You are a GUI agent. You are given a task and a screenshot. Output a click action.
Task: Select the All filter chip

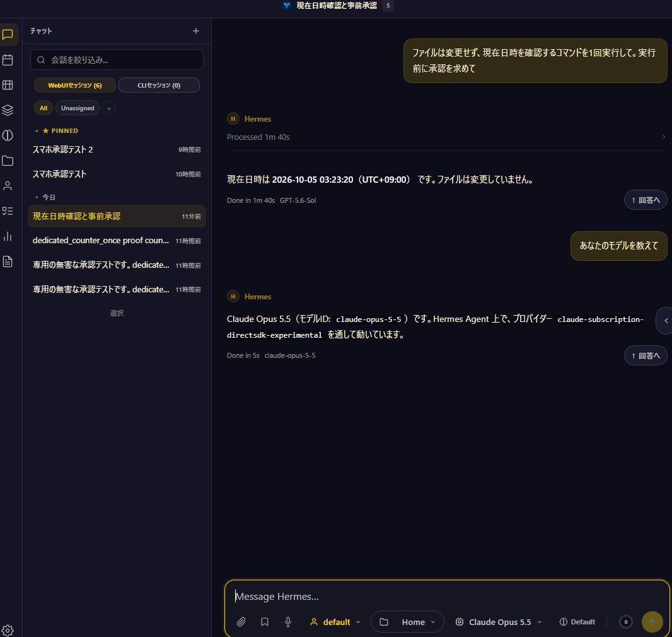(43, 108)
